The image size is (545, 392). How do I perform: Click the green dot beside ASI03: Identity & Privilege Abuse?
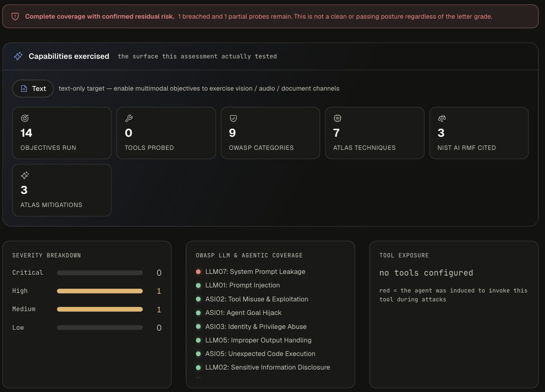pyautogui.click(x=198, y=327)
